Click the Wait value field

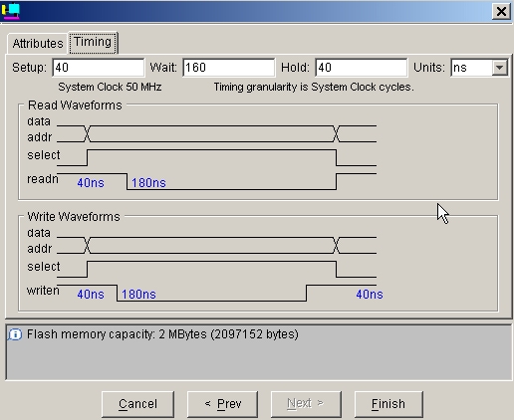[229, 68]
